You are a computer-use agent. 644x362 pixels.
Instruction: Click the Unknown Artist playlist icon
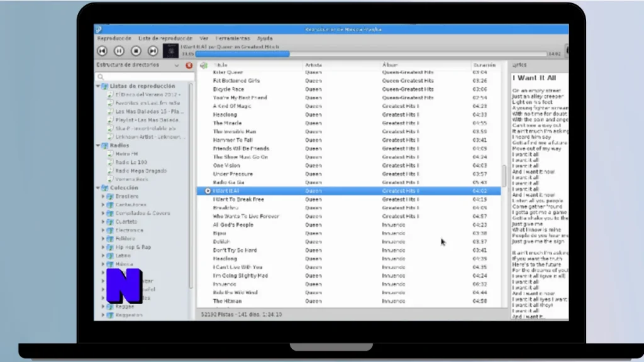click(x=110, y=136)
